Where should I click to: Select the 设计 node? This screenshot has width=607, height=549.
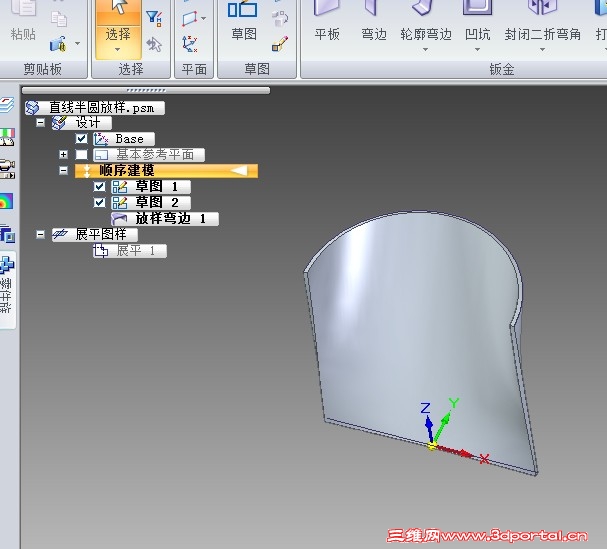82,123
